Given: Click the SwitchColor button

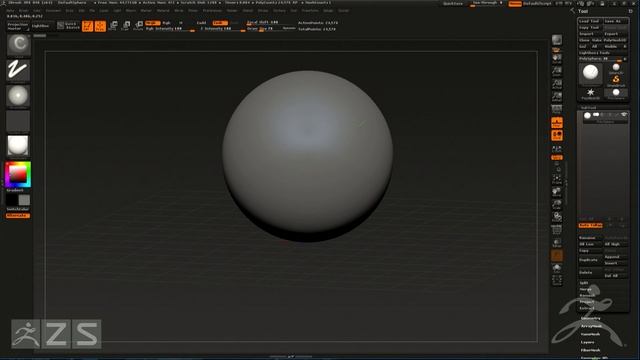Looking at the screenshot, I should coord(18,209).
